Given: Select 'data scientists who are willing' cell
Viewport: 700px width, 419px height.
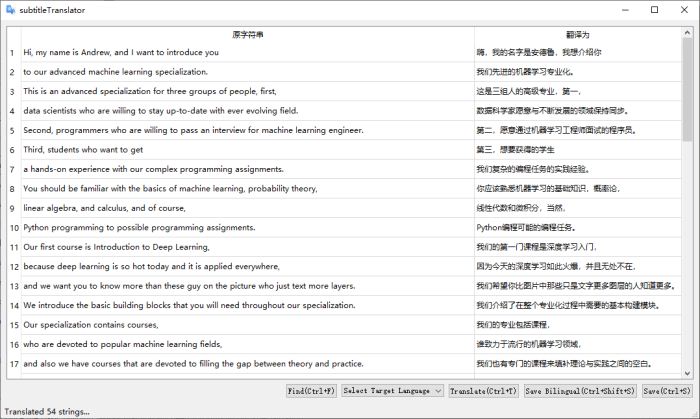Looking at the screenshot, I should pos(248,111).
